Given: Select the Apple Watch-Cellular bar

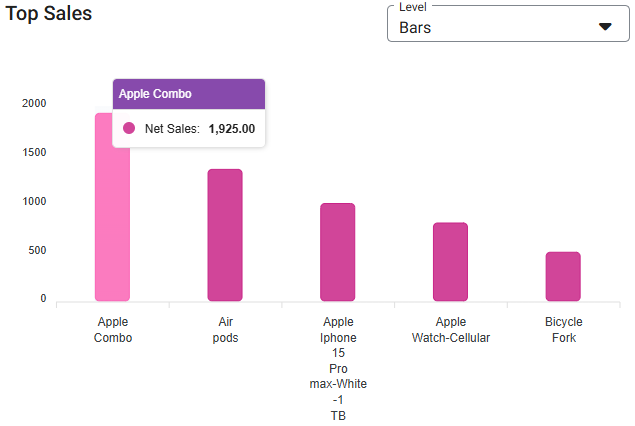Looking at the screenshot, I should tap(450, 262).
